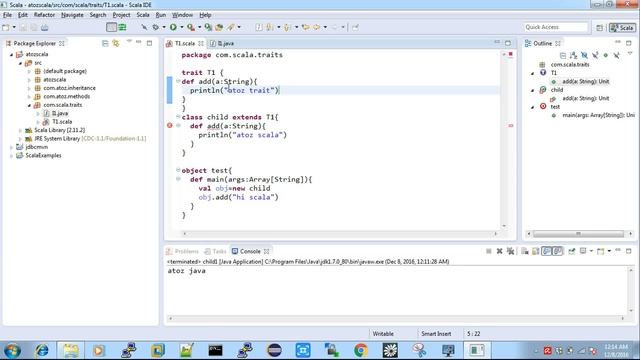Click the error marker beside def add line
640x360 pixels.
(x=170, y=126)
